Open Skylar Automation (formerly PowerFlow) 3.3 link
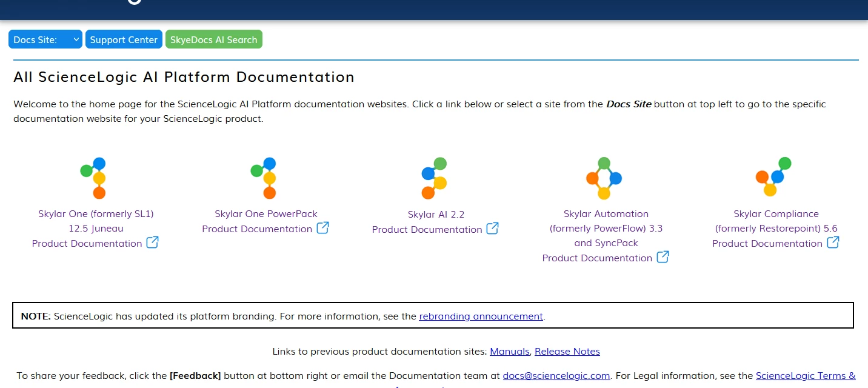This screenshot has height=388, width=868. point(606,236)
